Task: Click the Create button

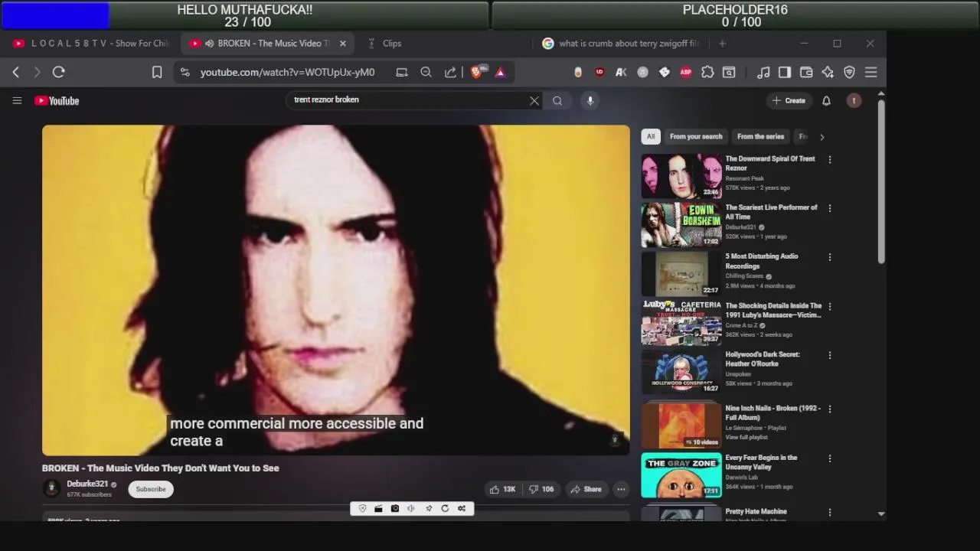Action: click(789, 100)
